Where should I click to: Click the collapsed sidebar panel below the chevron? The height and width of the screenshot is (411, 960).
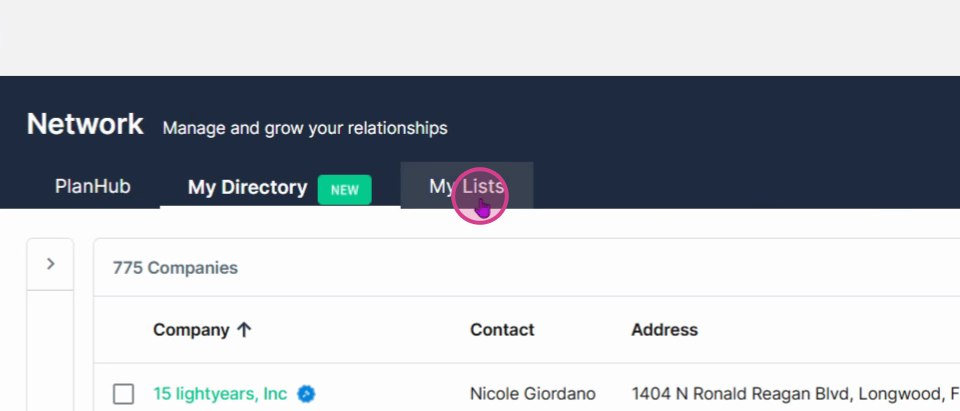(51, 350)
